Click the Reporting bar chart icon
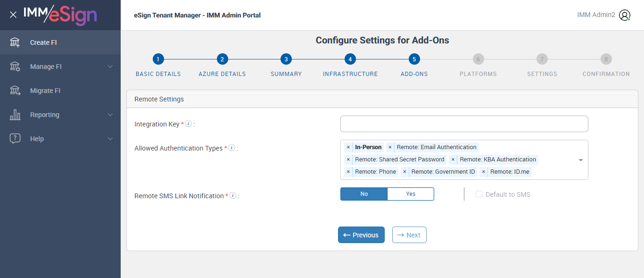This screenshot has width=644, height=278. tap(15, 115)
